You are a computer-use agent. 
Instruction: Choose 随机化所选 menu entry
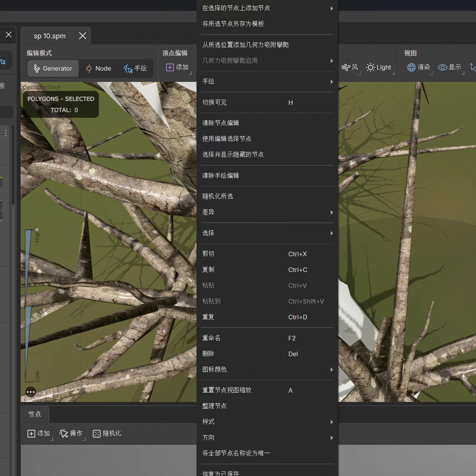(x=268, y=196)
